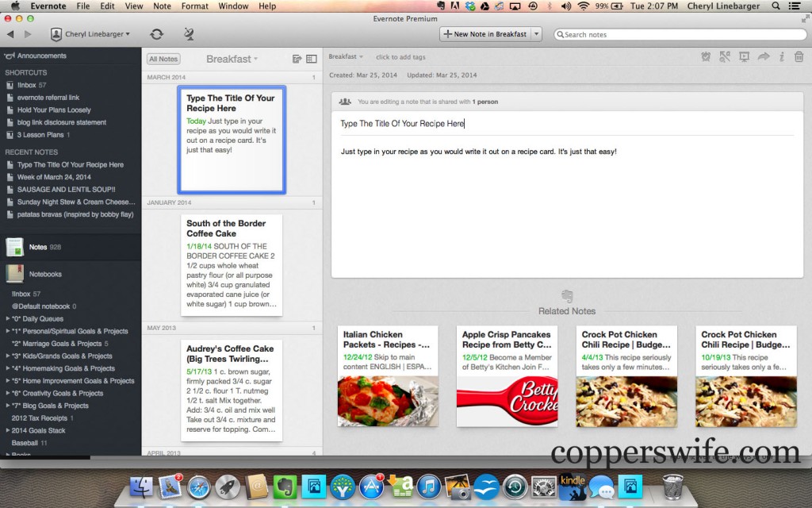The image size is (812, 508).
Task: Open the Window menu
Action: (233, 6)
